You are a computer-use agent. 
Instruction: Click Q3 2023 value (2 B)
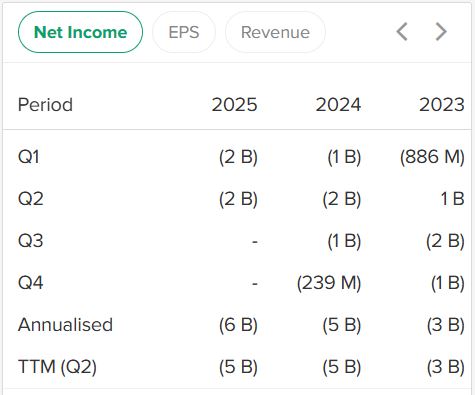(445, 241)
